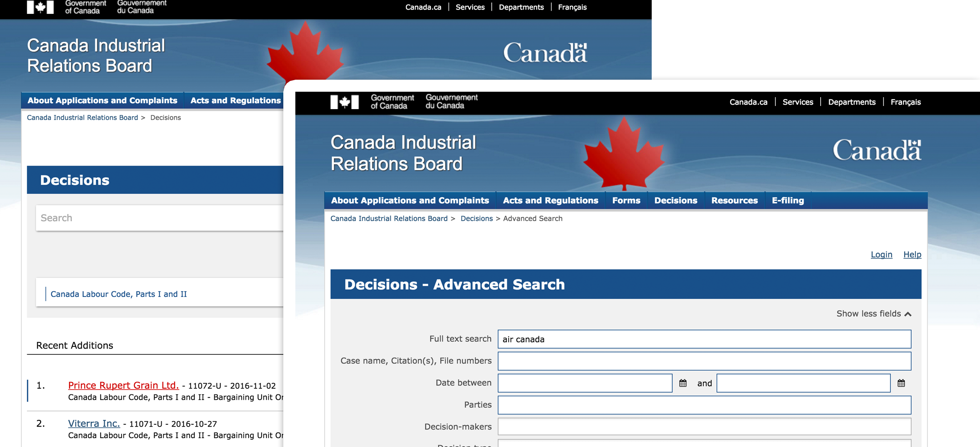This screenshot has height=447, width=980.
Task: Click the Government of Canada flag logo
Action: click(x=344, y=102)
